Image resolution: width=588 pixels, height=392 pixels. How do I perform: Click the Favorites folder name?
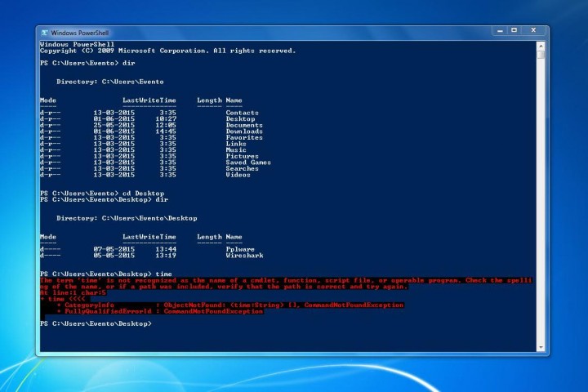coord(244,137)
